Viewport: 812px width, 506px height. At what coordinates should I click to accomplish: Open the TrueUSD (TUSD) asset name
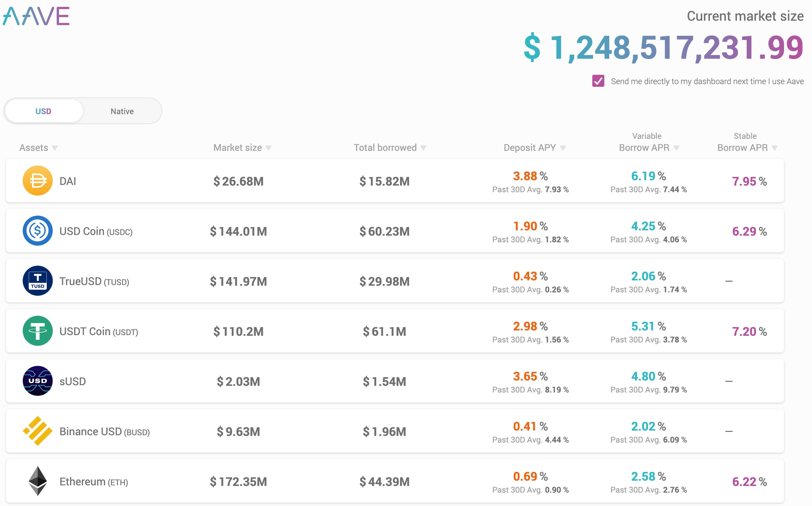click(94, 281)
